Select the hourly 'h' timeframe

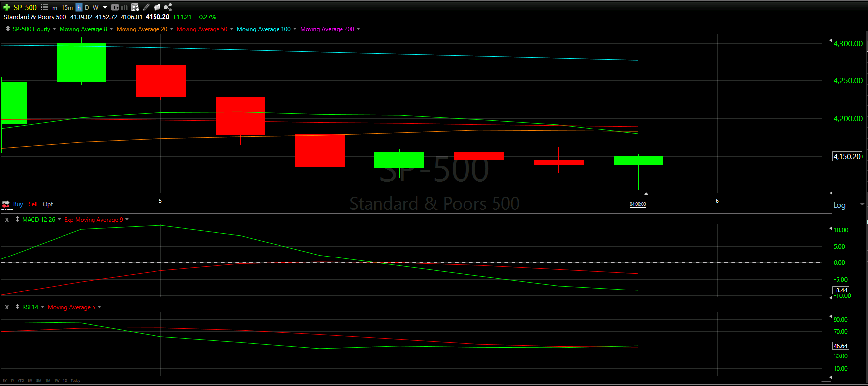pyautogui.click(x=79, y=7)
